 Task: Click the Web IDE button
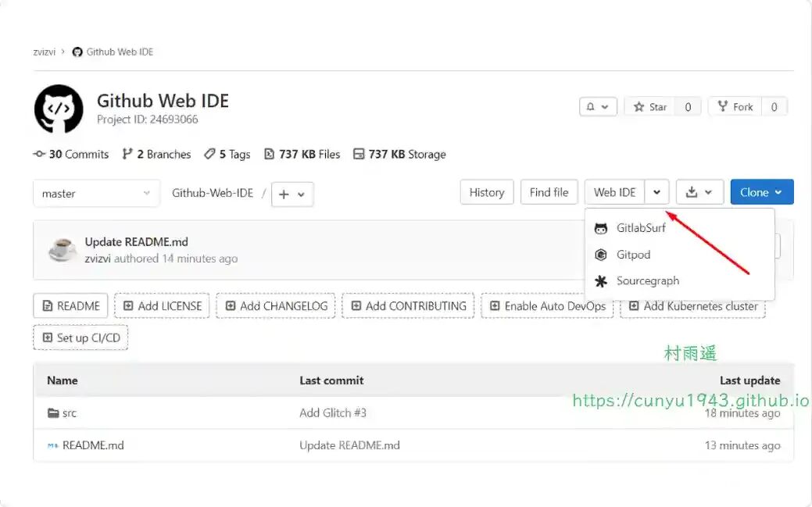615,192
